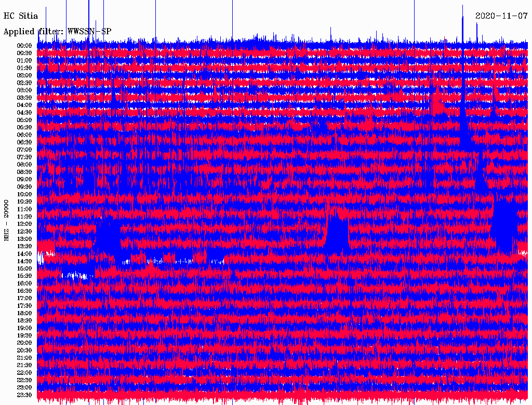Image resolution: width=532 pixels, height=405 pixels.
Task: Select the 13:00 time label
Action: point(24,239)
